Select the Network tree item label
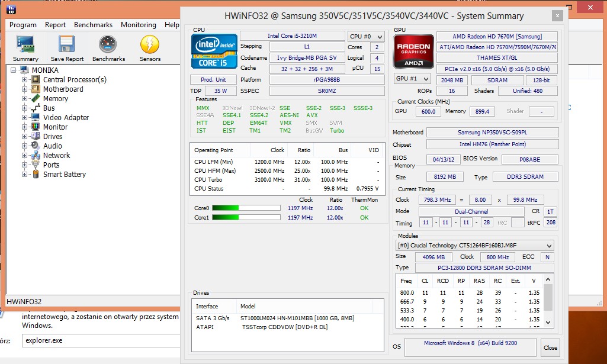607x364 pixels. [x=56, y=156]
